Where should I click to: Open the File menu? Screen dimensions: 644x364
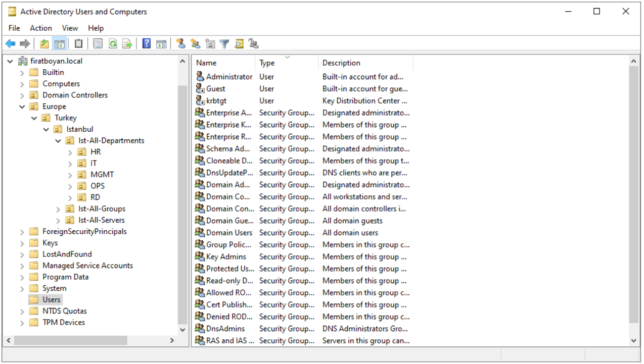(x=14, y=28)
